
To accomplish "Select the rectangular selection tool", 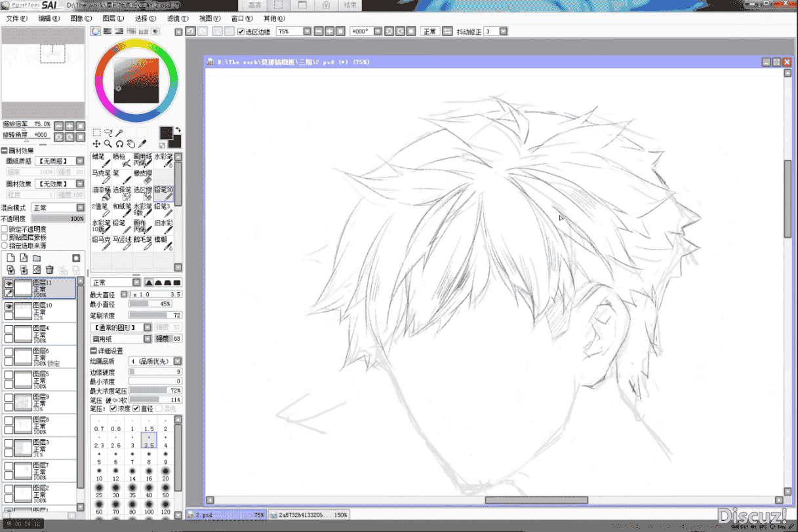I will [96, 132].
